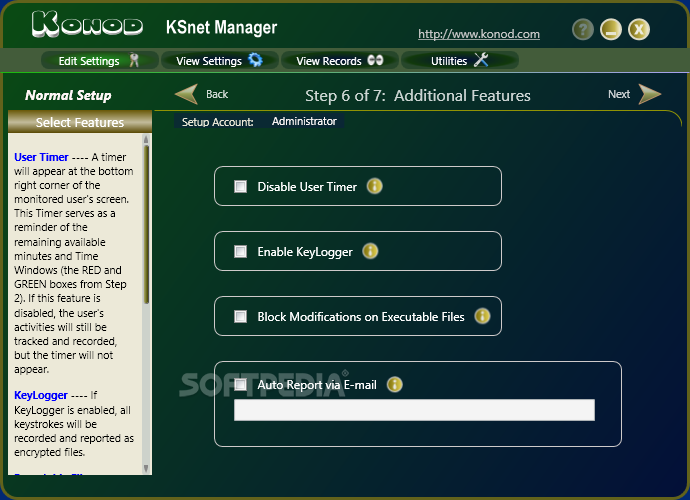
Task: Click the keys icon on Edit Settings
Action: click(x=134, y=60)
